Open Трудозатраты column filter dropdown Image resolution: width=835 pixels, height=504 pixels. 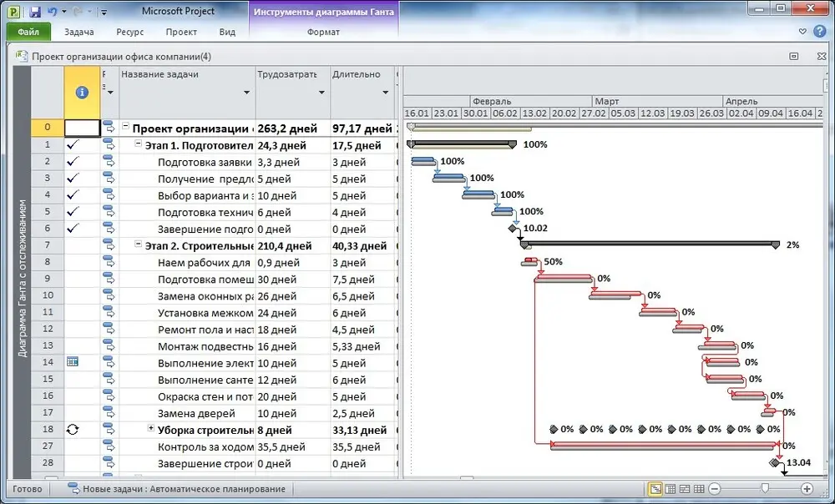(321, 93)
